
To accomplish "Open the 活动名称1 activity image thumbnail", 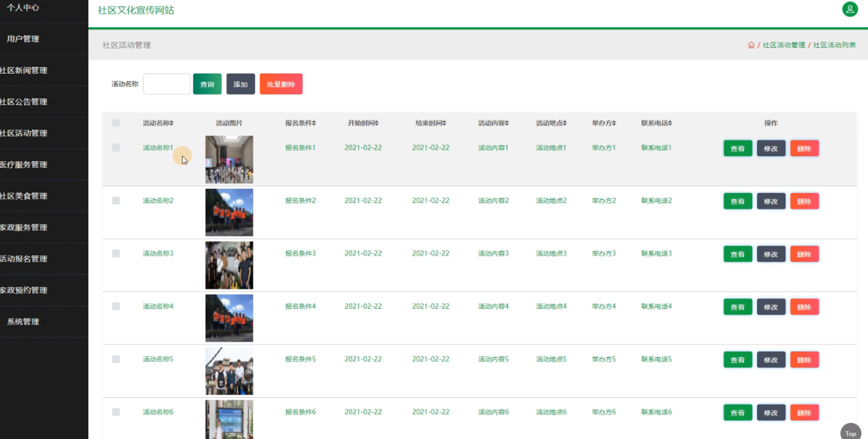I will coord(229,159).
